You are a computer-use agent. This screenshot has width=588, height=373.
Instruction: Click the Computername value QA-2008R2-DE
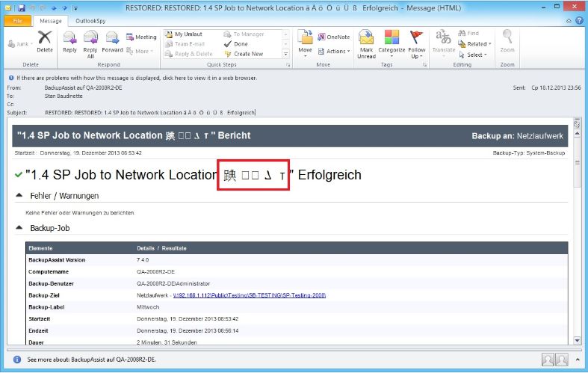155,271
